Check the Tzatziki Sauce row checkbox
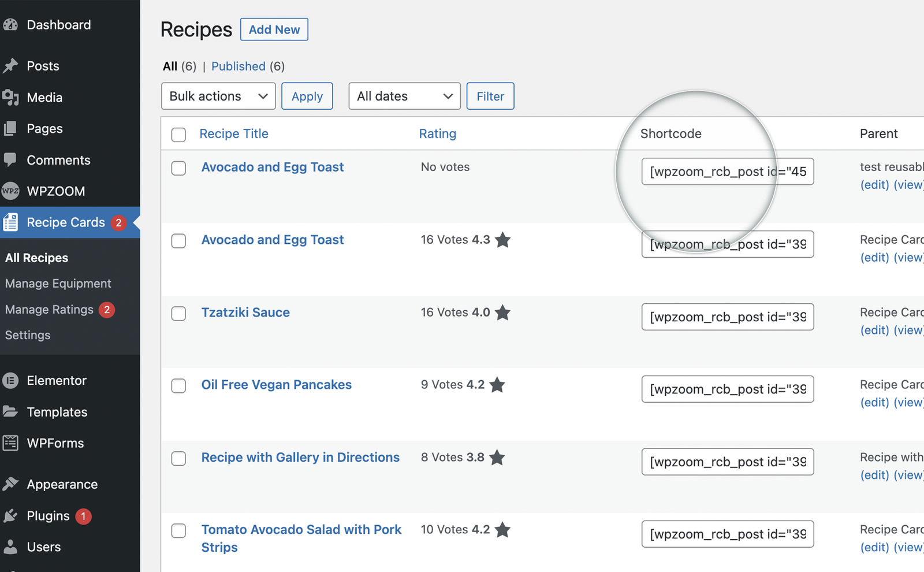 178,313
